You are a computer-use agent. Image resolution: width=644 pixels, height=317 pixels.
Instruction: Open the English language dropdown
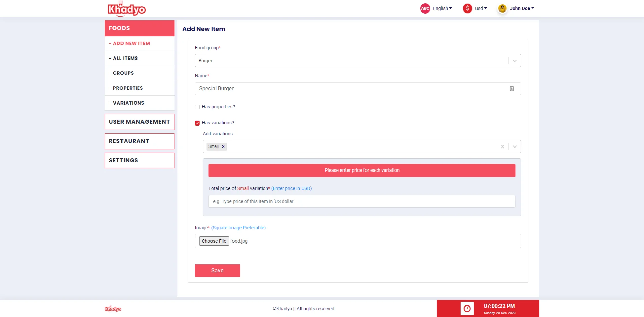(x=442, y=8)
